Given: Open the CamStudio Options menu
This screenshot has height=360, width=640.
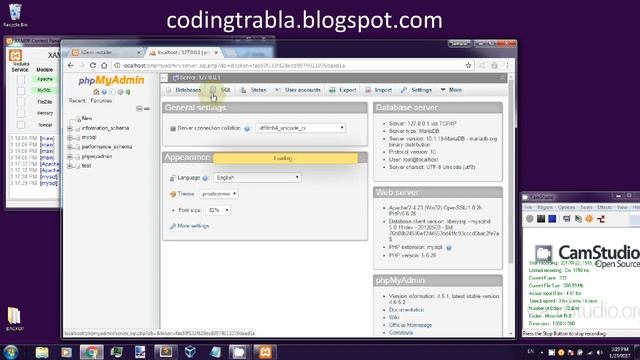Looking at the screenshot, I should (x=566, y=207).
